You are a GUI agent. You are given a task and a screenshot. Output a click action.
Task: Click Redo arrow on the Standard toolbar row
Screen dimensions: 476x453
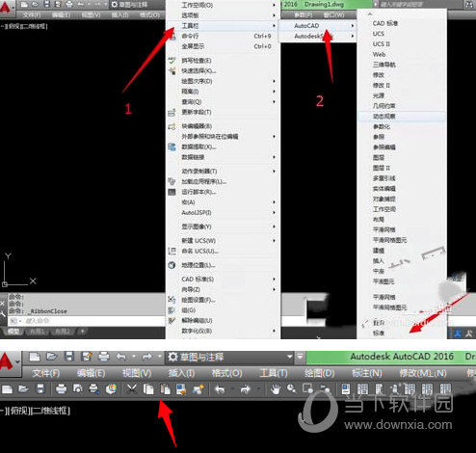click(245, 389)
